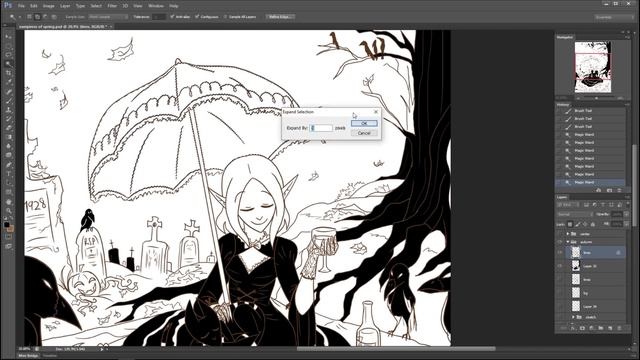
Task: Choose New selection mode in options bar
Action: point(29,17)
